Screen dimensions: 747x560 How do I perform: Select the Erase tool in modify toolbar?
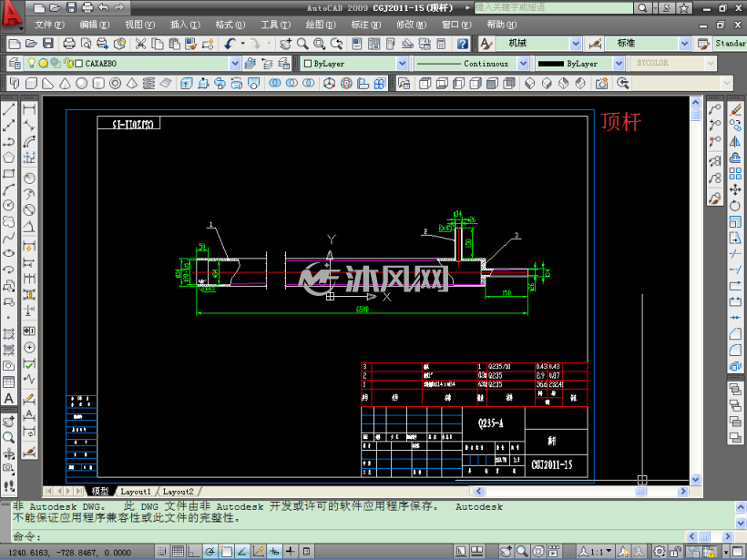click(734, 109)
